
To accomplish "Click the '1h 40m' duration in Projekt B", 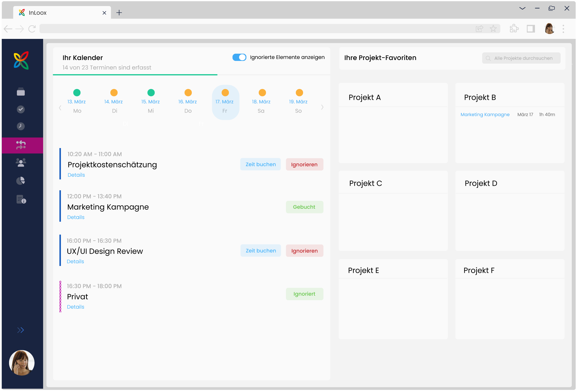I will [x=547, y=115].
